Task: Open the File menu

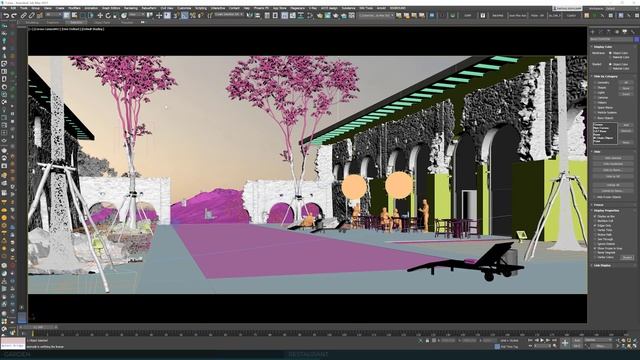Action: point(4,8)
